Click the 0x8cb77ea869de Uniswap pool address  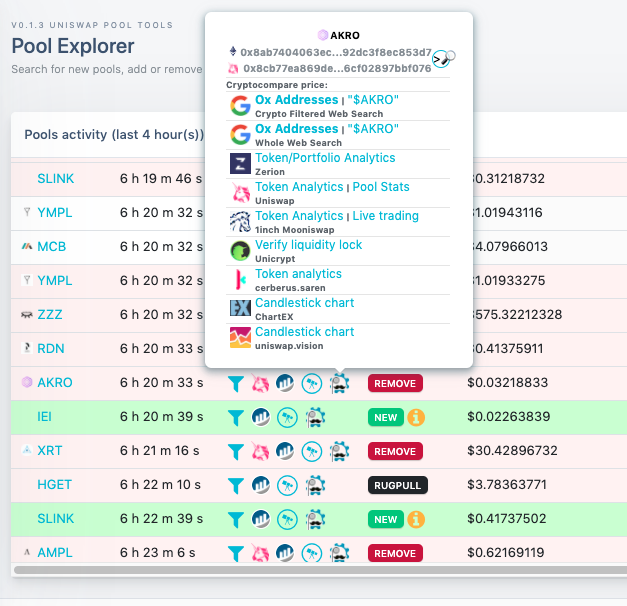(x=337, y=68)
